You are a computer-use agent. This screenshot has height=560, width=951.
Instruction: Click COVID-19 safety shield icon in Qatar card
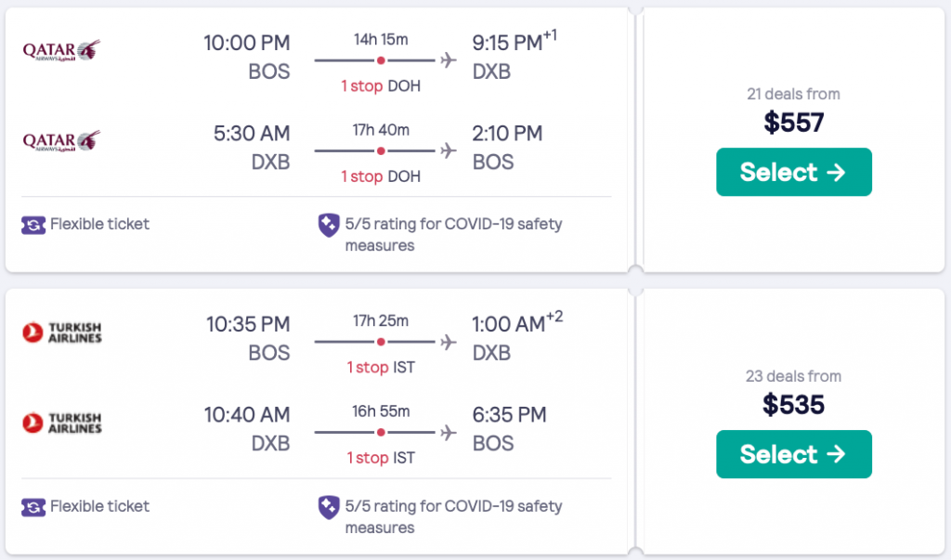329,225
